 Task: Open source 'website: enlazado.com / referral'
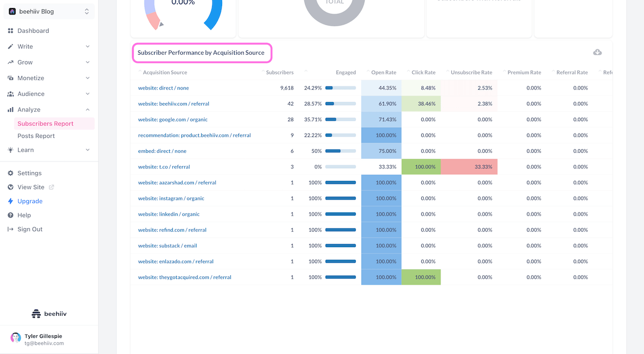(x=175, y=262)
